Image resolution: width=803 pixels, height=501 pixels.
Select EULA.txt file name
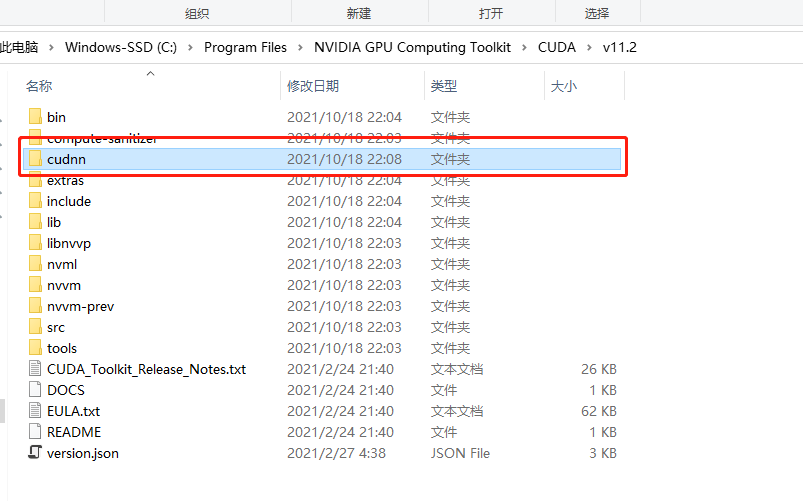coord(73,411)
